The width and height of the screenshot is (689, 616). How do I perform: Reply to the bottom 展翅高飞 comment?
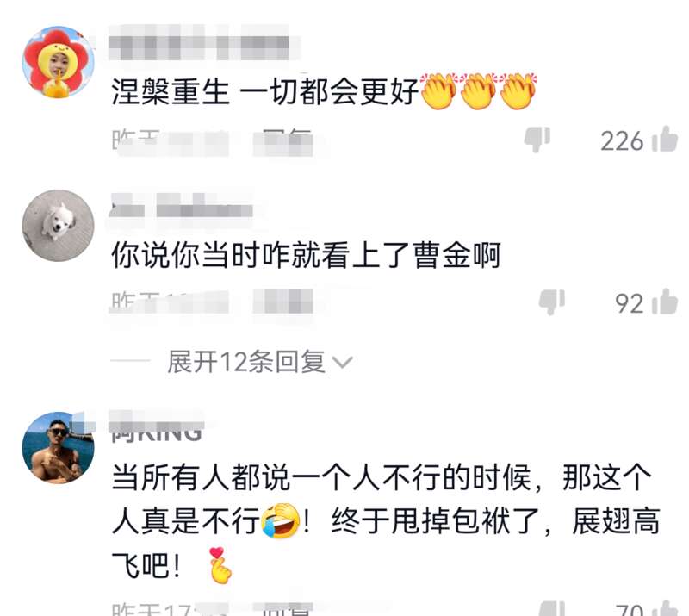click(x=283, y=609)
